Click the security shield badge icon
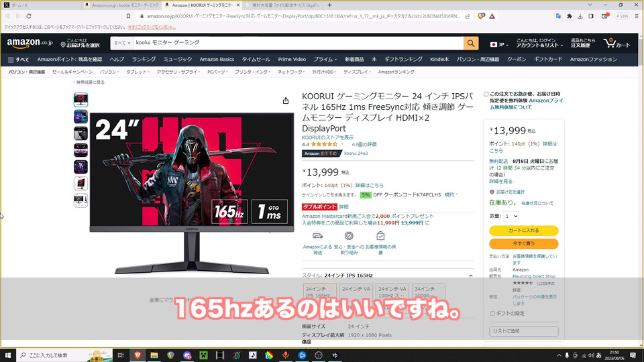Image resolution: width=644 pixels, height=362 pixels. click(349, 236)
